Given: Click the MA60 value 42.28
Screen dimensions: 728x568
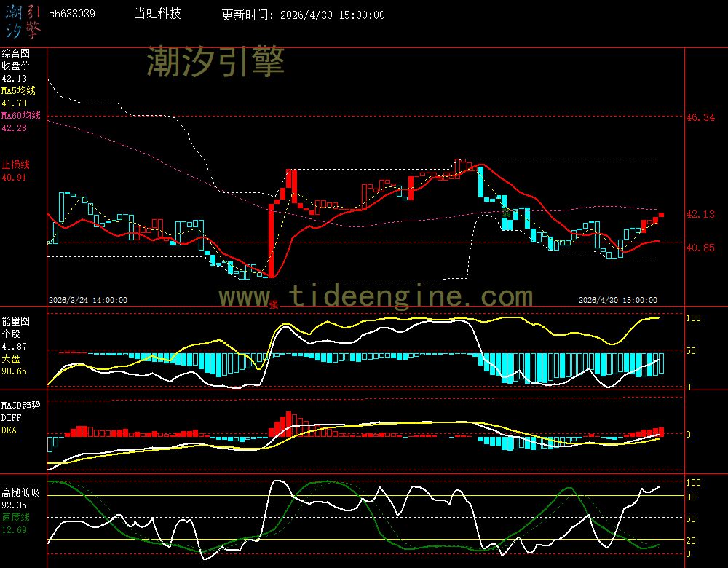Looking at the screenshot, I should point(15,127).
